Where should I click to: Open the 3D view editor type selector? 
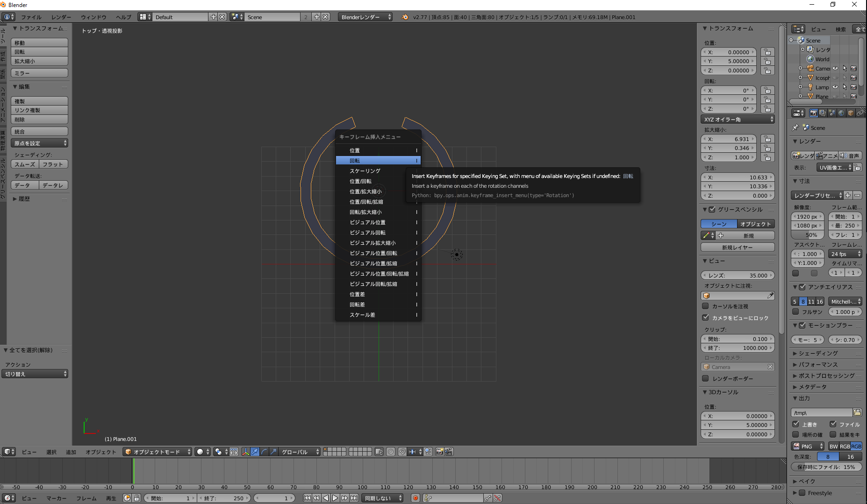click(x=9, y=452)
